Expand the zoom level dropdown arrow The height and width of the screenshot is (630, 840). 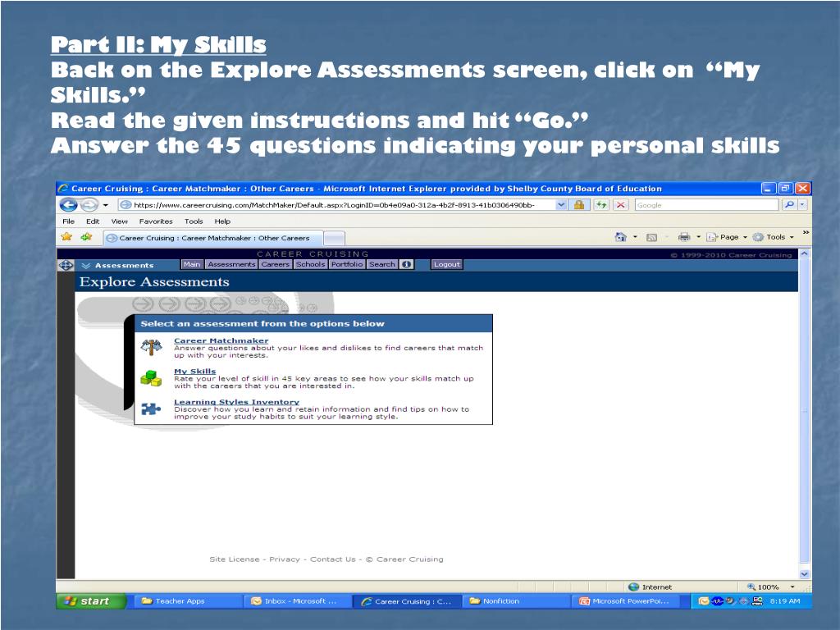(792, 587)
